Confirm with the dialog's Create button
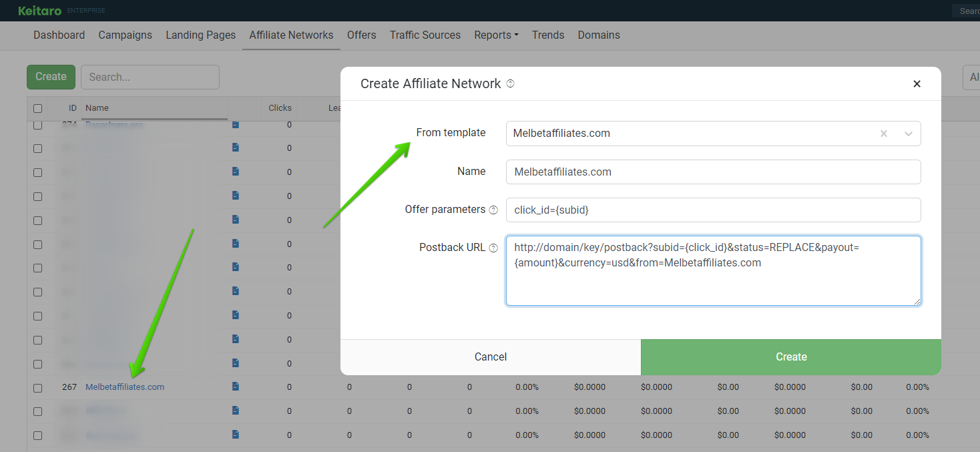The width and height of the screenshot is (980, 452). (x=791, y=357)
